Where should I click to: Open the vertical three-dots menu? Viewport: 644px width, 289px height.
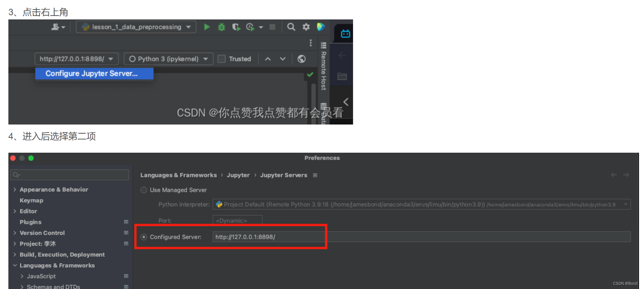pyautogui.click(x=311, y=43)
